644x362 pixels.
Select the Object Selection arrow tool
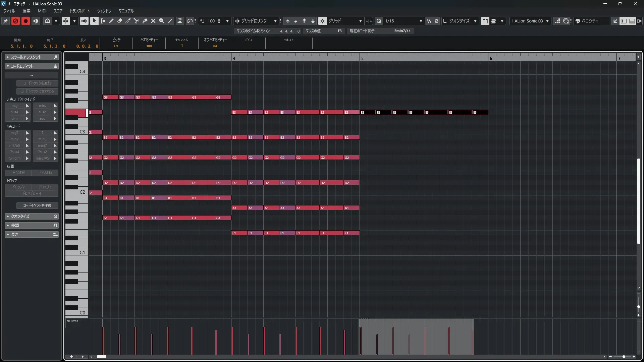point(94,21)
